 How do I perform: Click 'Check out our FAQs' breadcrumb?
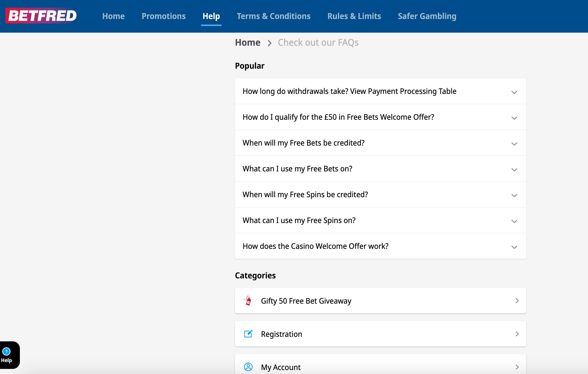click(318, 43)
